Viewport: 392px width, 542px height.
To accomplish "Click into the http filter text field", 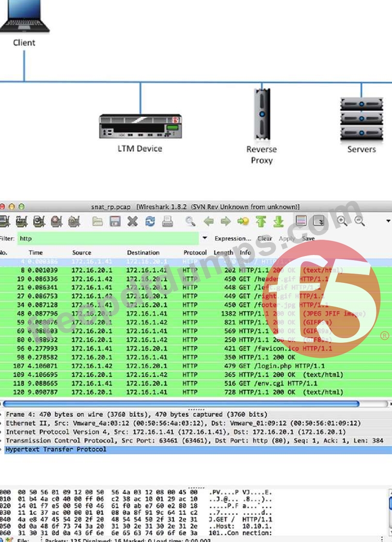I will (x=107, y=238).
